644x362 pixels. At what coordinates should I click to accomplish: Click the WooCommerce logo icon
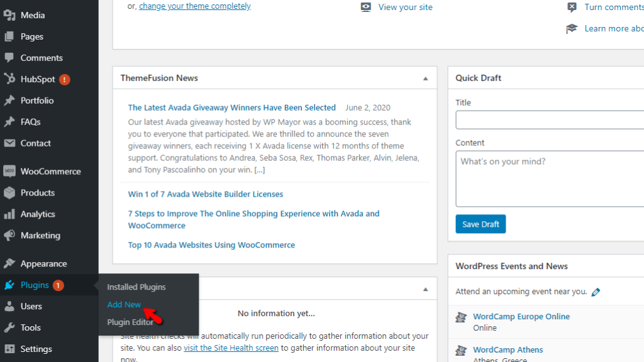(x=9, y=171)
